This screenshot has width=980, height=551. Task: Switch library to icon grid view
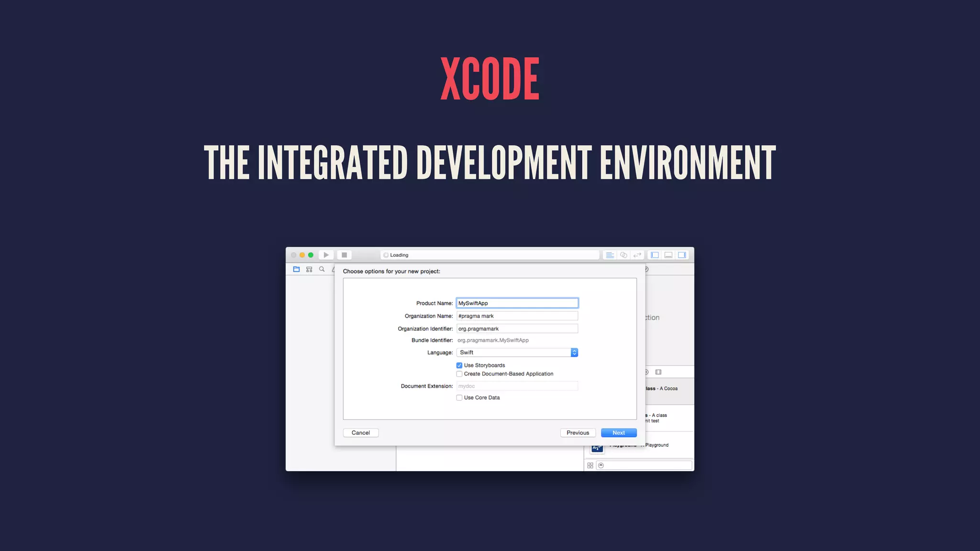(590, 465)
